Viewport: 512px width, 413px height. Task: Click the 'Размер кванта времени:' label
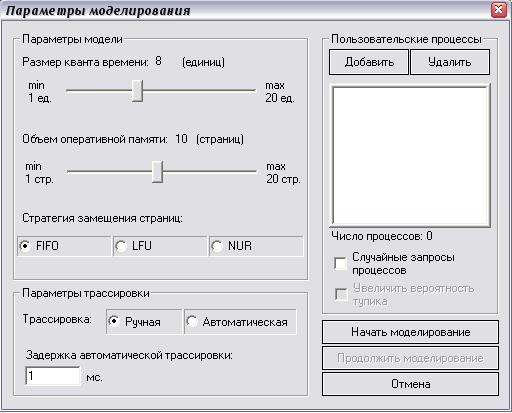(85, 62)
